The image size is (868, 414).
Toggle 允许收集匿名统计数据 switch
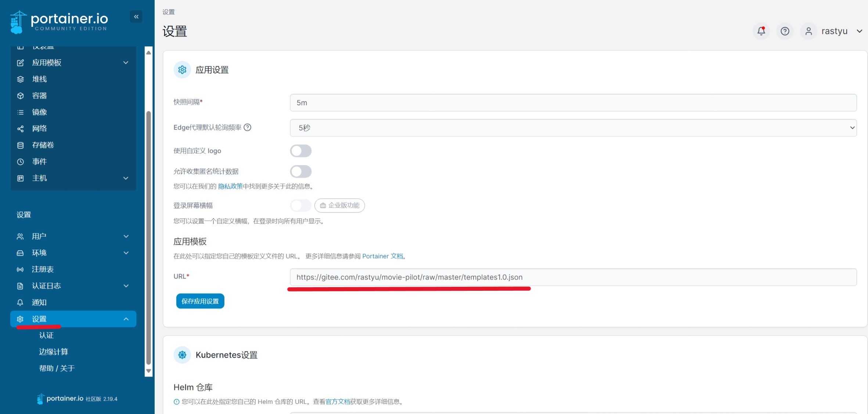coord(300,171)
